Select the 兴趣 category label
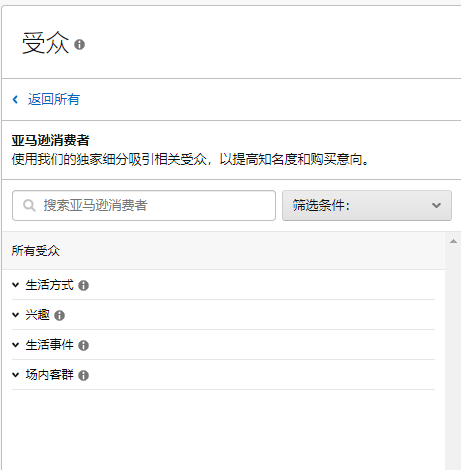Screen dimensions: 461x470 (37, 315)
